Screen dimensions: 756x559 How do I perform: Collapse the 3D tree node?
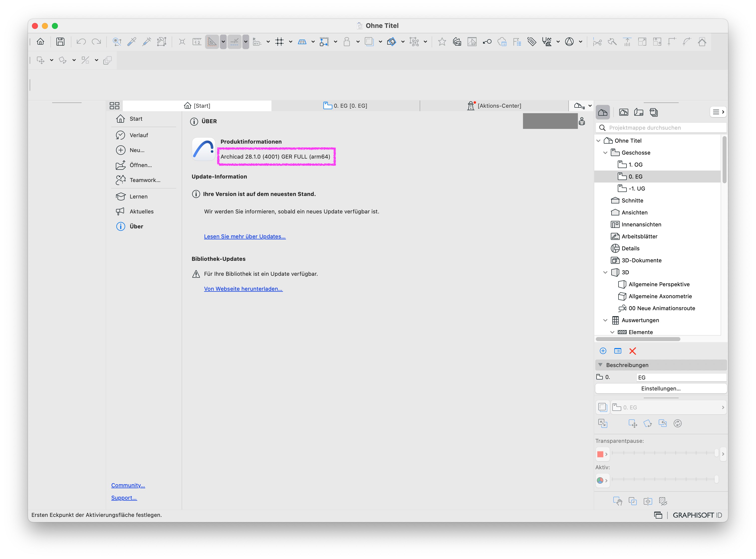pos(605,272)
